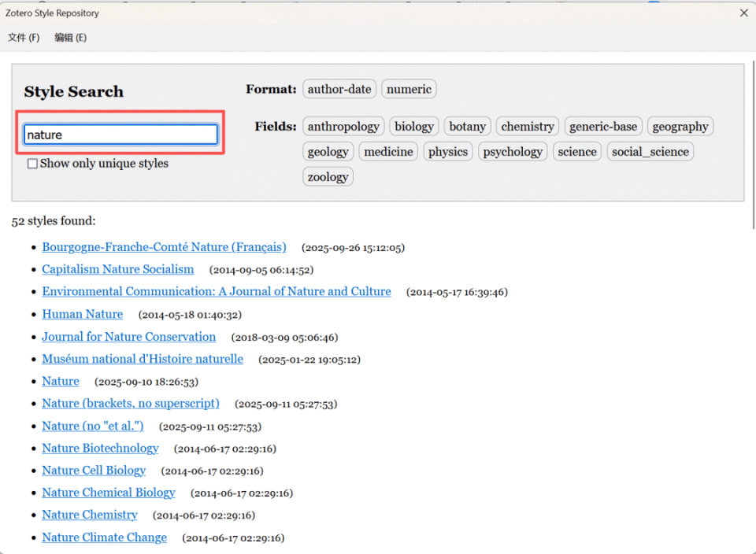This screenshot has width=756, height=554.
Task: Click the 52 styles found text
Action: click(x=54, y=221)
